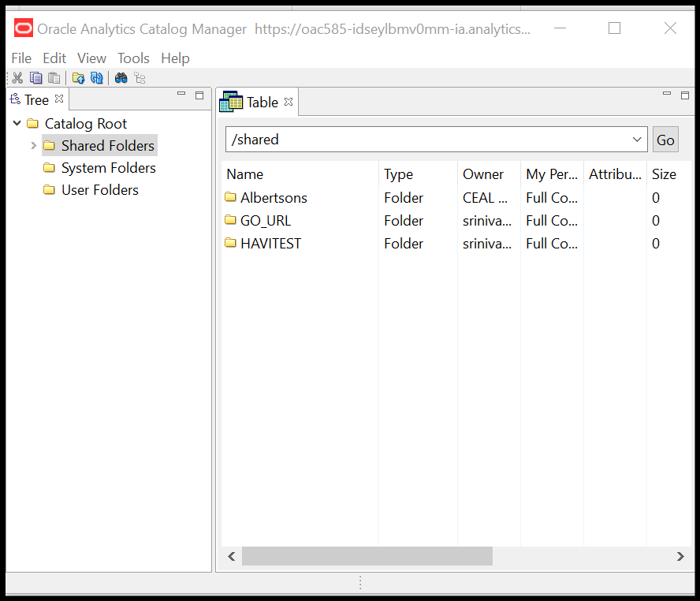This screenshot has width=700, height=601.
Task: Select Shared Folders in the tree
Action: (x=107, y=146)
